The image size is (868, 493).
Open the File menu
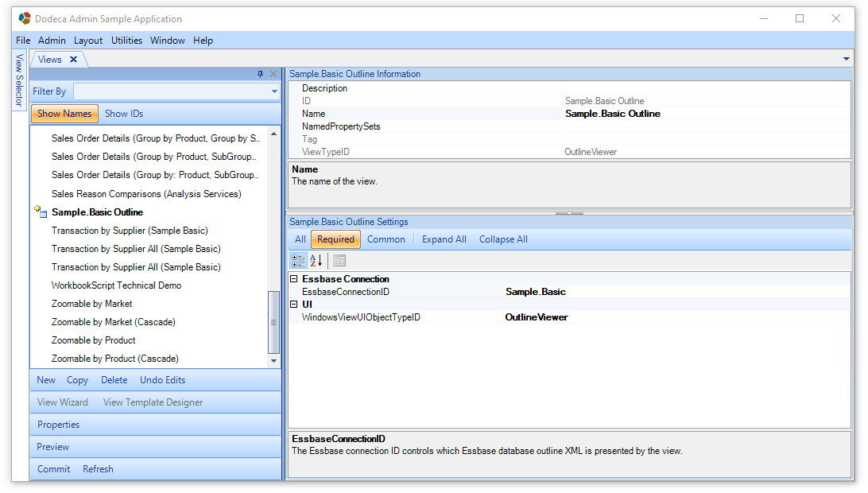click(x=23, y=41)
